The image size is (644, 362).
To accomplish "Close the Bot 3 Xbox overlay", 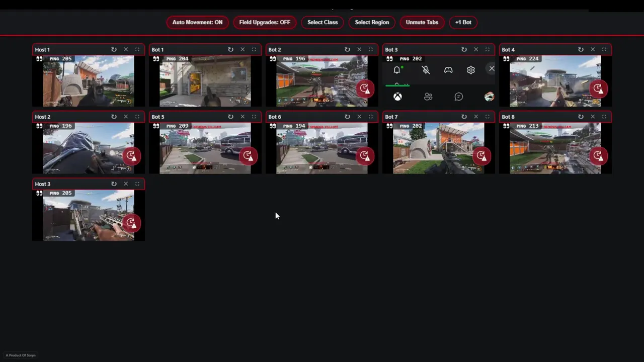I will pyautogui.click(x=492, y=69).
